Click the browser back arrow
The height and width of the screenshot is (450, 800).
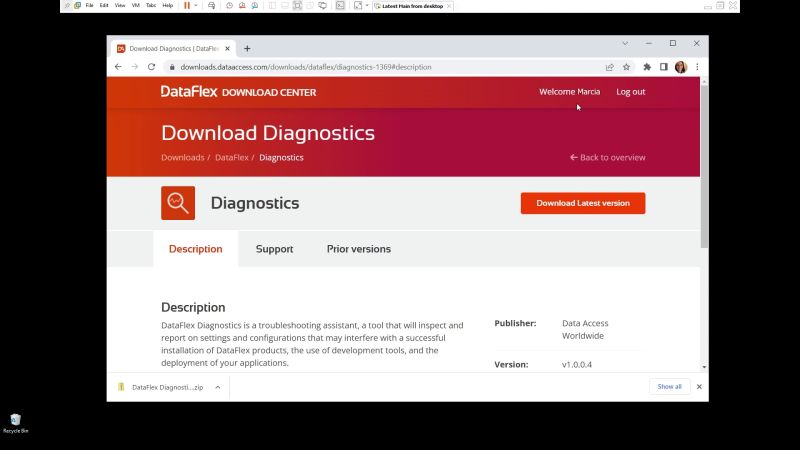[118, 67]
